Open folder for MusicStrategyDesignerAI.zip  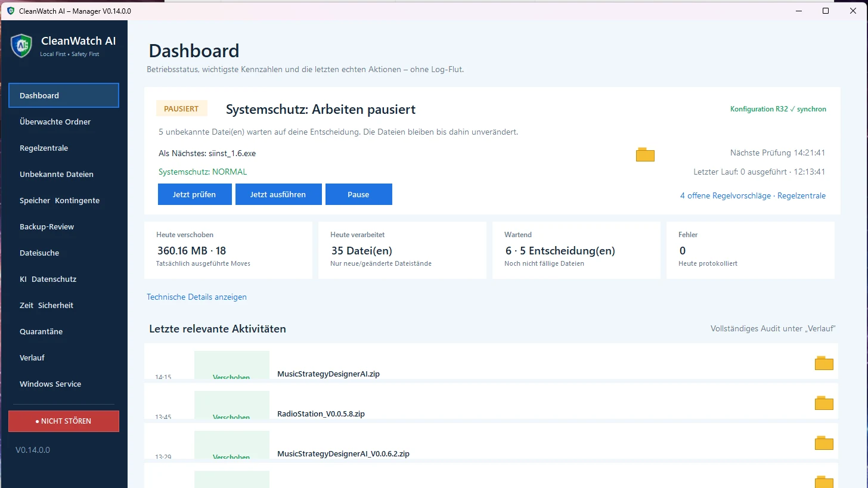[824, 363]
